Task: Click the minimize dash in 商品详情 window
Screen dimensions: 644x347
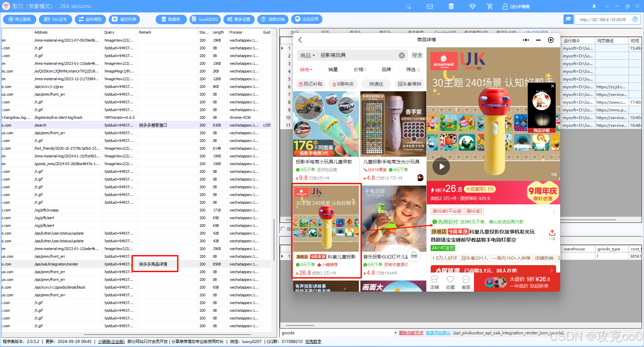Action: tap(538, 40)
